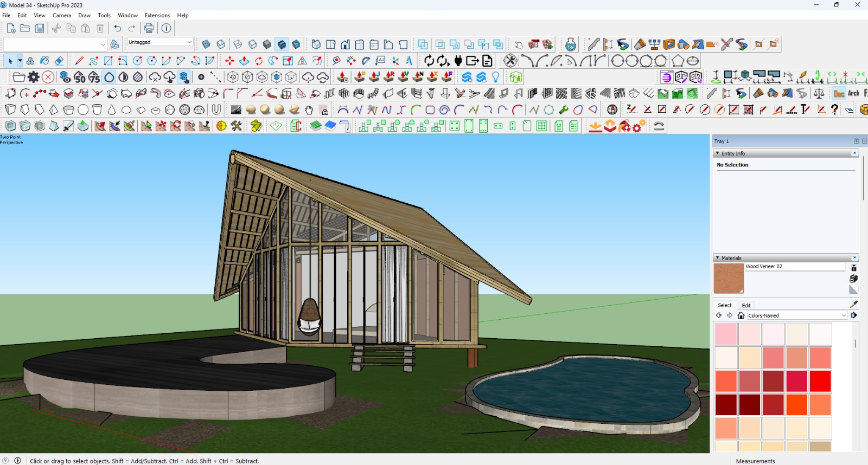This screenshot has height=465, width=868.
Task: Open the flask extension icon
Action: [x=570, y=44]
